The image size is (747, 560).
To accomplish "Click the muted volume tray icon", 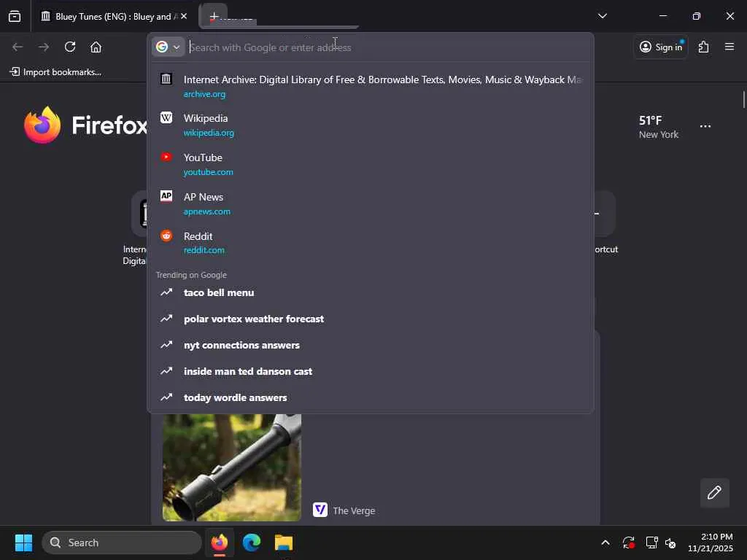I will (671, 542).
